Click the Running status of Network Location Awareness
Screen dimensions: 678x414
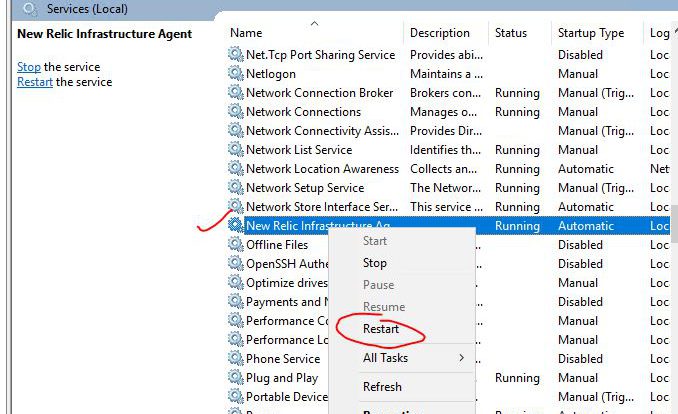click(517, 169)
